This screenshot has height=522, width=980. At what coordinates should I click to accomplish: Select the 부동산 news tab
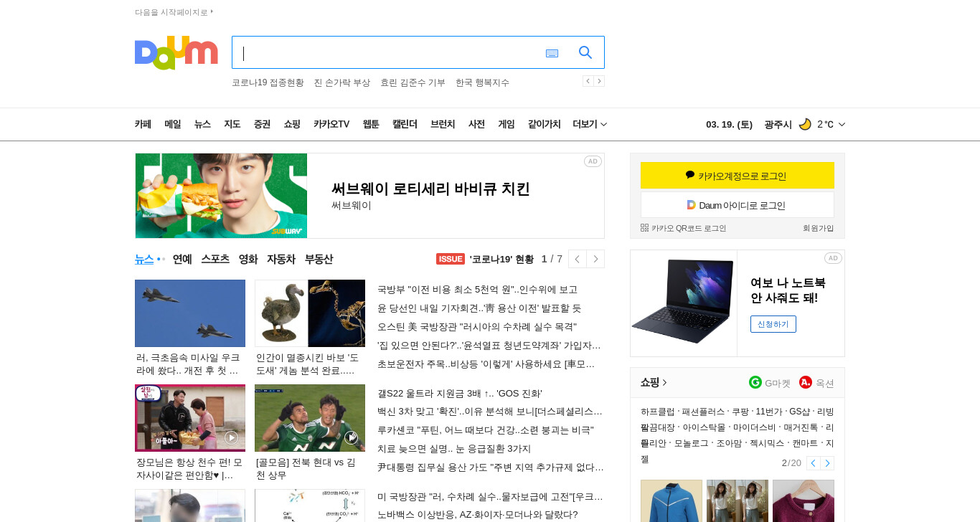(x=319, y=259)
